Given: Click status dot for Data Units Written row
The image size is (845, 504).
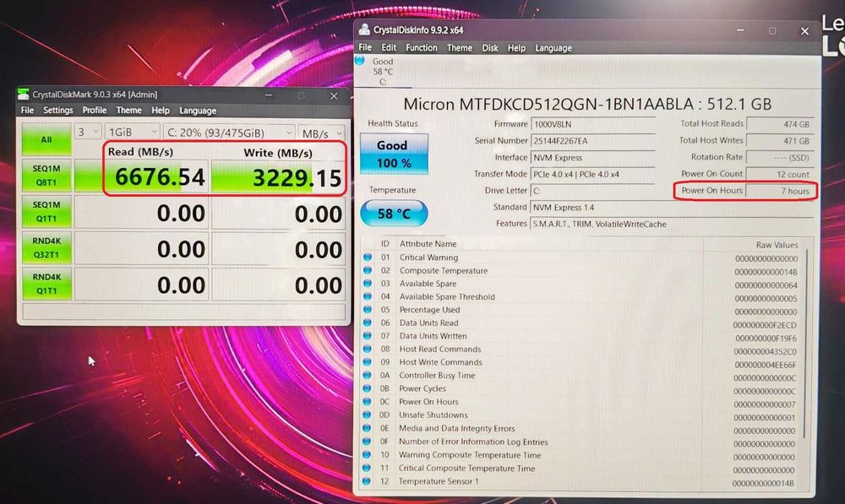Looking at the screenshot, I should pos(368,335).
